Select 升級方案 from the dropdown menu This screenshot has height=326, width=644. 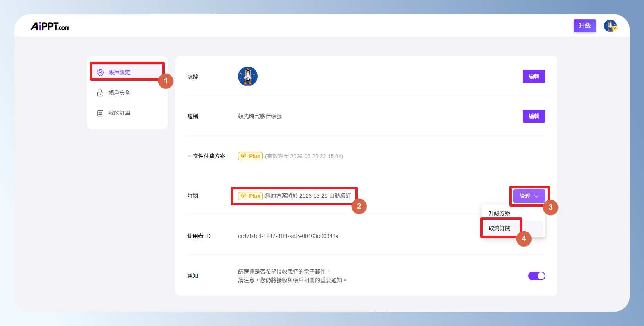click(499, 213)
